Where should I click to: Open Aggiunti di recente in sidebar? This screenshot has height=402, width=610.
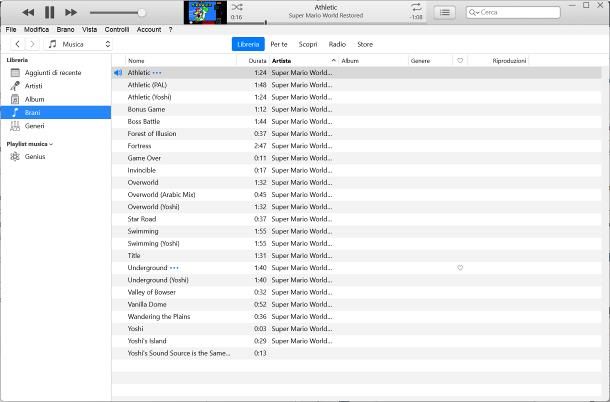(56, 73)
